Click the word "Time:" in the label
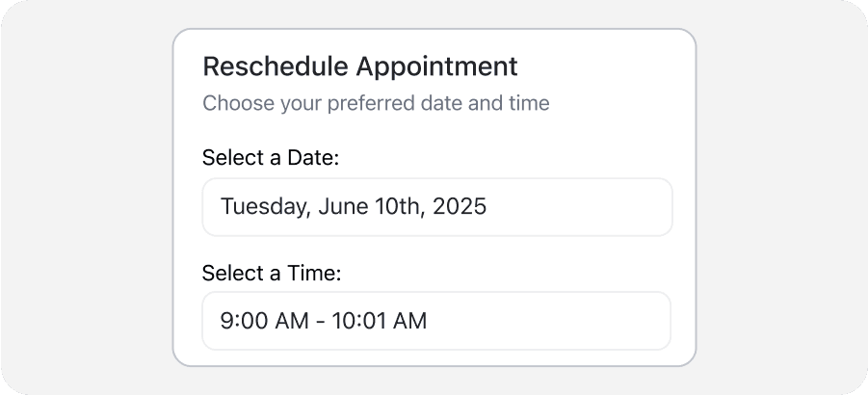Image resolution: width=868 pixels, height=395 pixels. click(x=314, y=273)
